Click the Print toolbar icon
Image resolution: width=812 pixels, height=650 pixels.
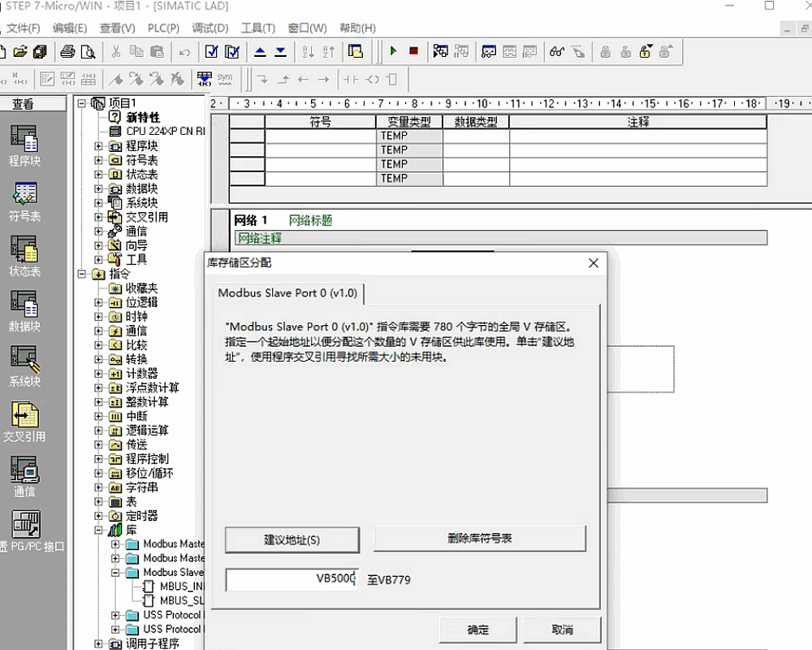coord(67,51)
